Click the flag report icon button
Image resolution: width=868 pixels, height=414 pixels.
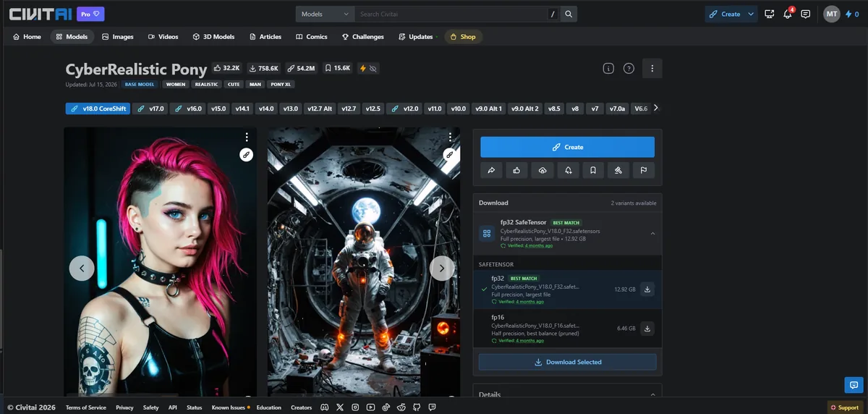pos(644,171)
